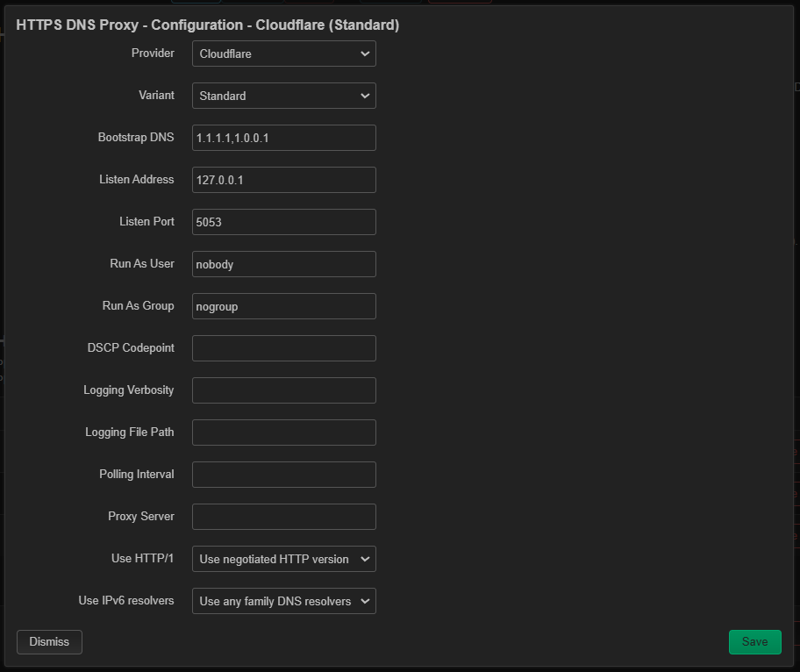Screen dimensions: 800x672
Task: Expand the Use IPv6 resolvers dropdown
Action: click(x=283, y=601)
